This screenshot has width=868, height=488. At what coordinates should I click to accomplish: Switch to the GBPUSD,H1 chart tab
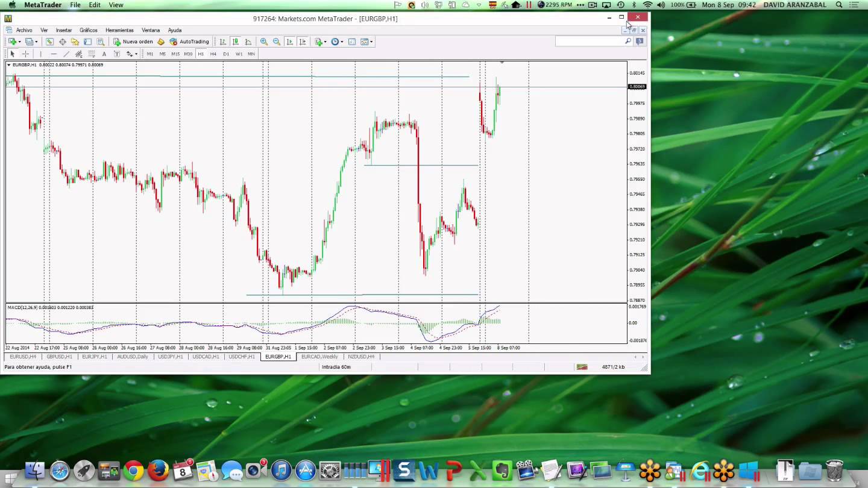(59, 357)
